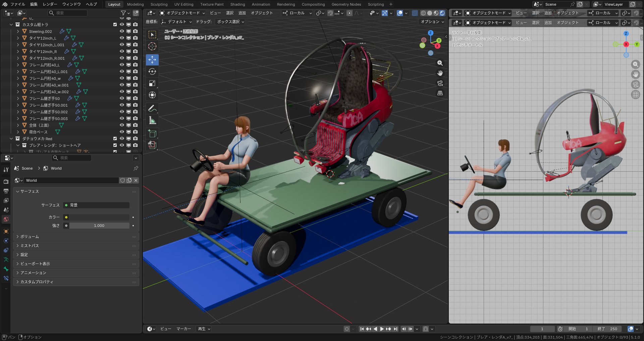Select the Scale tool
The height and width of the screenshot is (341, 644).
[x=152, y=83]
